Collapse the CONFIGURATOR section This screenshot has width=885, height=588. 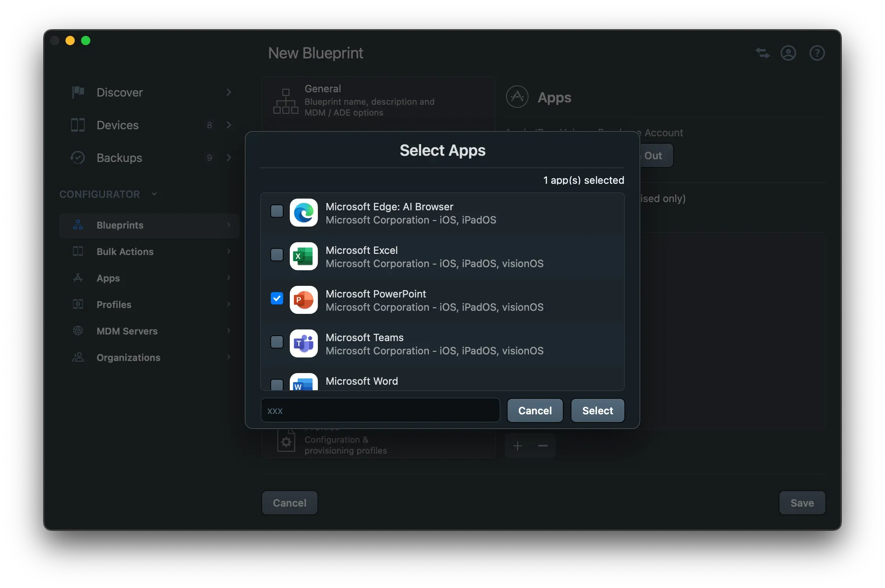[x=154, y=194]
